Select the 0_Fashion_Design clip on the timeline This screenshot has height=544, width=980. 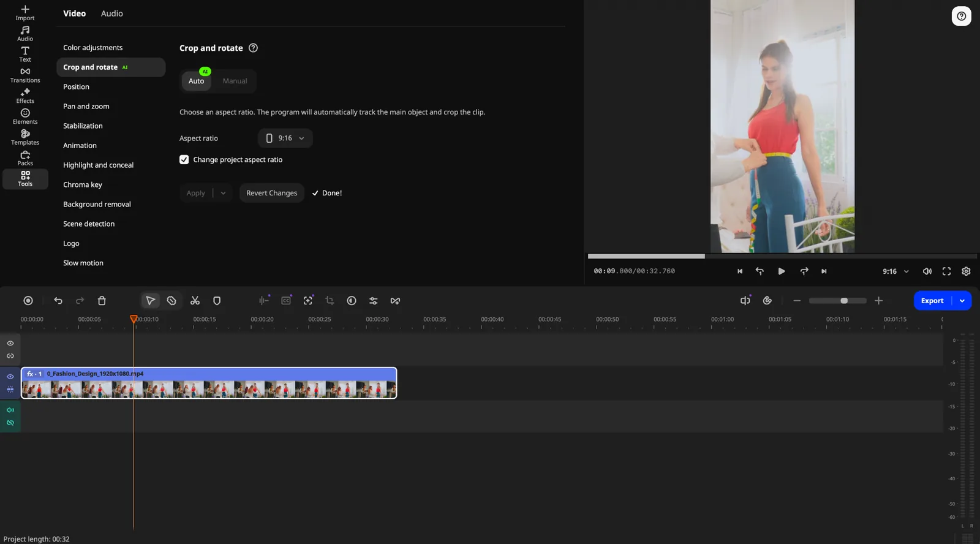pos(209,383)
